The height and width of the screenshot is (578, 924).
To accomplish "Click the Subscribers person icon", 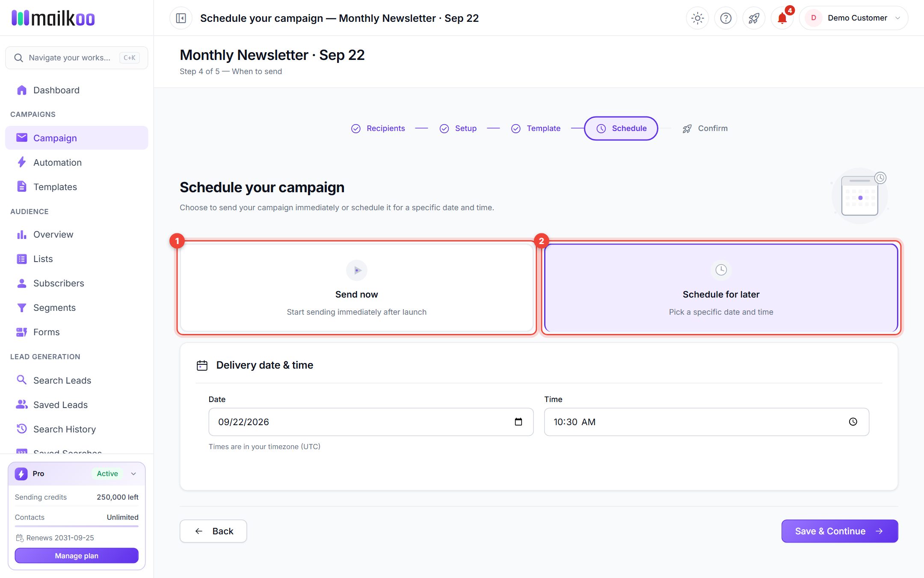I will pos(21,283).
